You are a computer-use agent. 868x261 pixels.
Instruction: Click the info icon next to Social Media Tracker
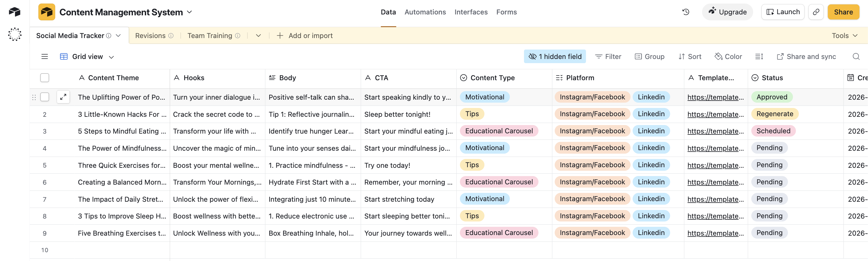pyautogui.click(x=109, y=36)
